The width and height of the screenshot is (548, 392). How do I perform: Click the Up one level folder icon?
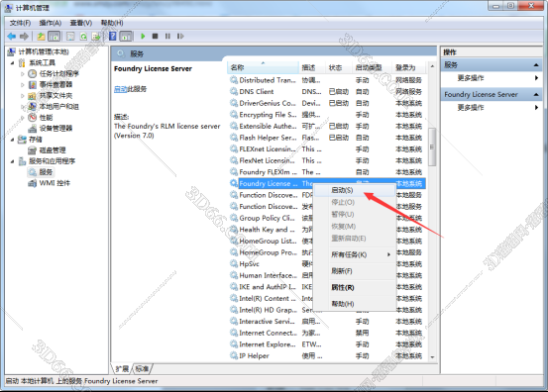pos(41,36)
